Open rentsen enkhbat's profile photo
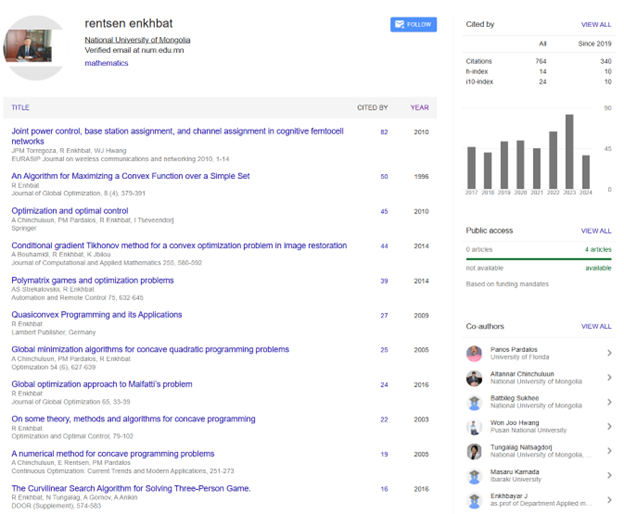Viewport: 624px width, 514px height. click(33, 46)
